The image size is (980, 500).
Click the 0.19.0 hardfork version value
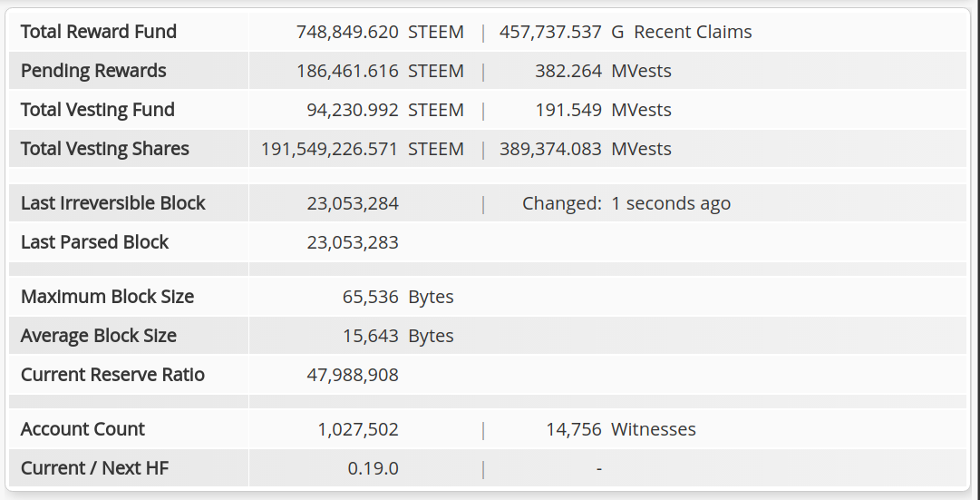tap(374, 468)
